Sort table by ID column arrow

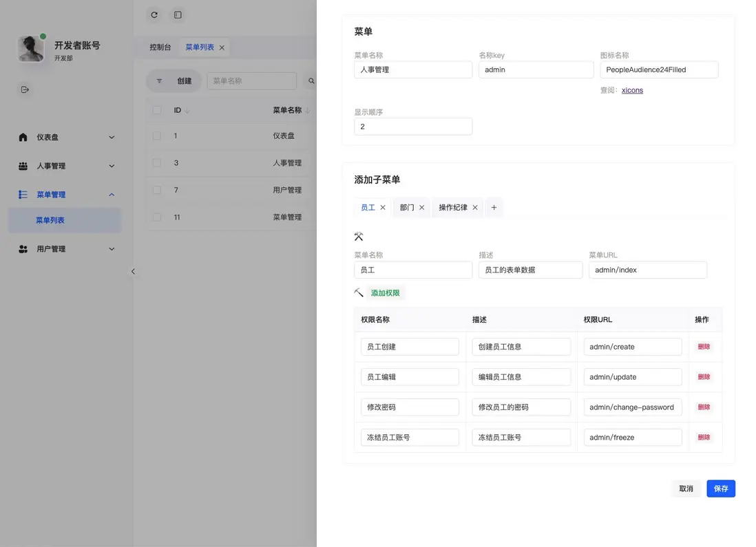[187, 111]
